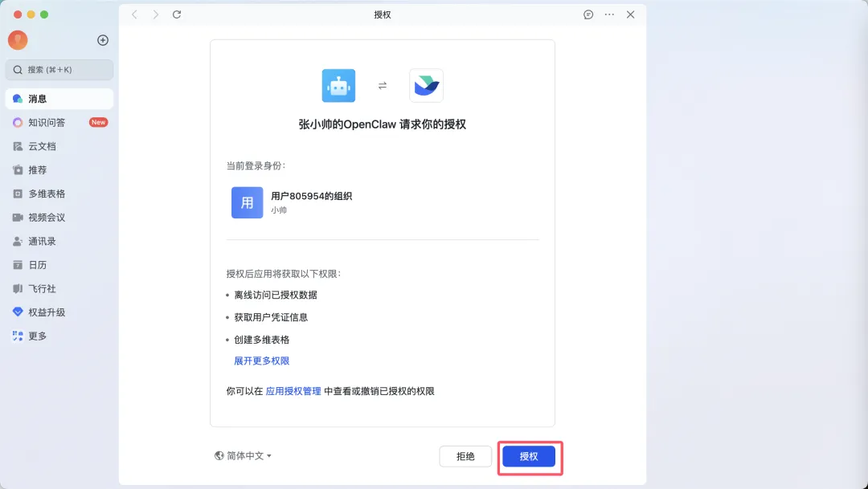
Task: Click the window title 授权
Action: click(383, 14)
